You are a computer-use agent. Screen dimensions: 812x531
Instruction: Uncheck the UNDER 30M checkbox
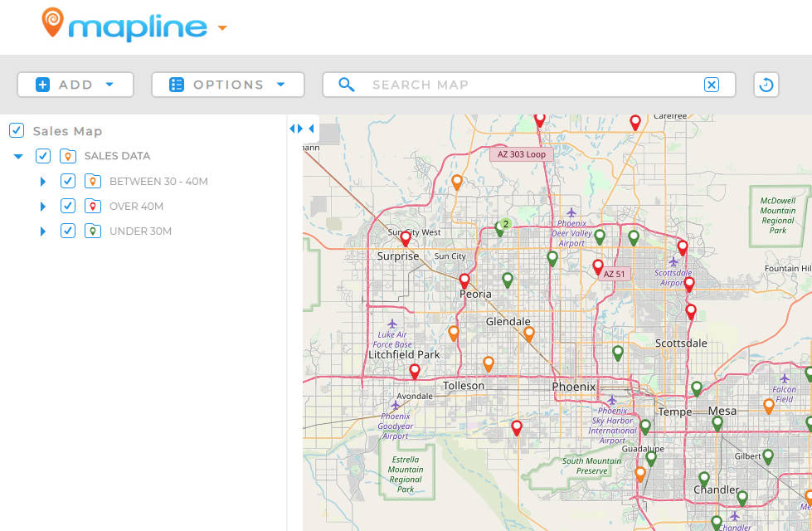click(x=68, y=231)
